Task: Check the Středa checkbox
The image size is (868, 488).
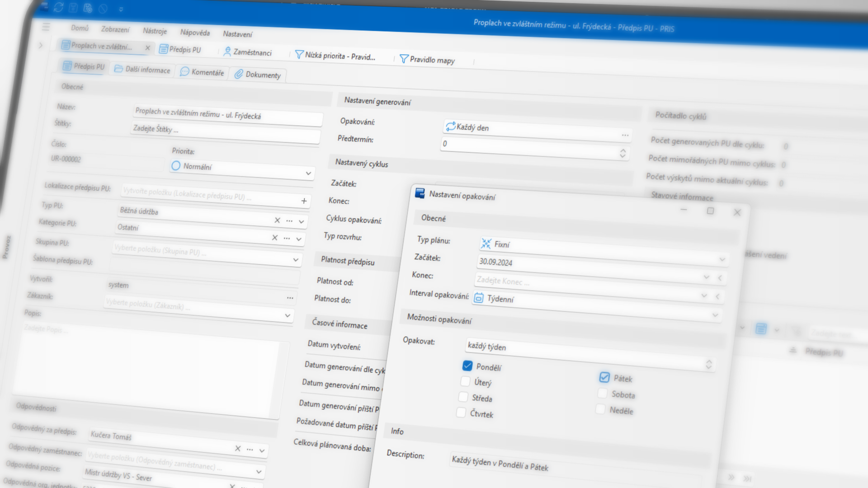Action: click(463, 397)
